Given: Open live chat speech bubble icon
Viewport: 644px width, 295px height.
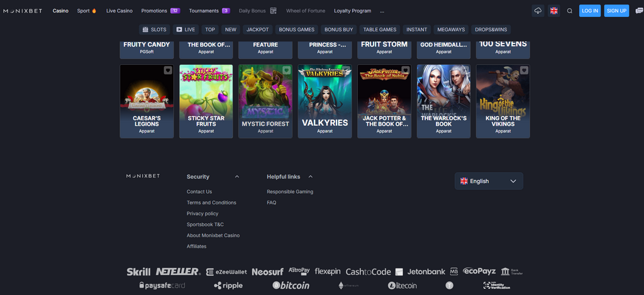Looking at the screenshot, I should point(639,11).
